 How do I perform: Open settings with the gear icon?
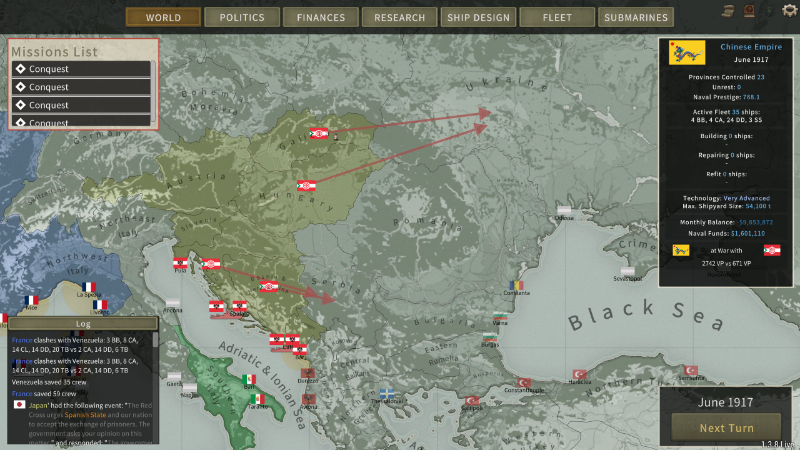789,10
